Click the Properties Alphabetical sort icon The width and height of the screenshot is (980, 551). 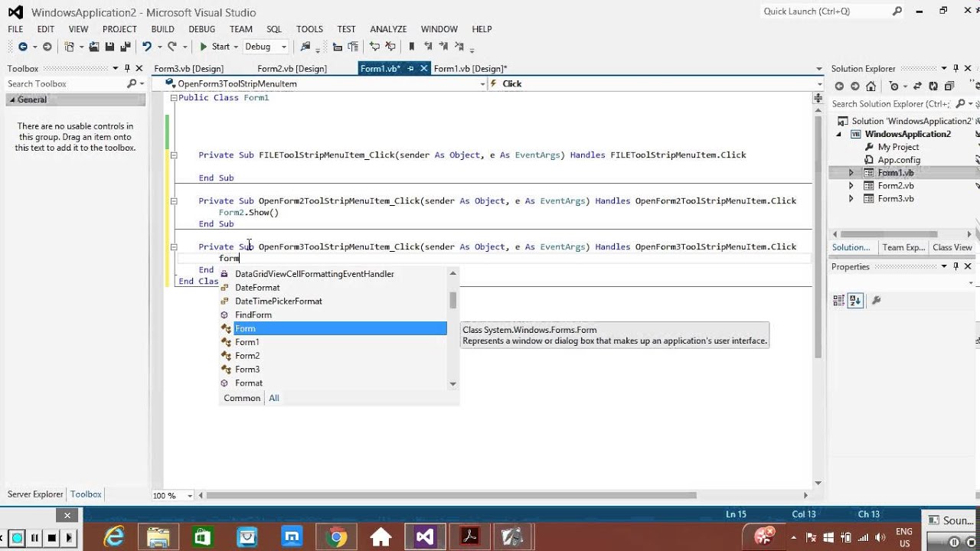855,300
